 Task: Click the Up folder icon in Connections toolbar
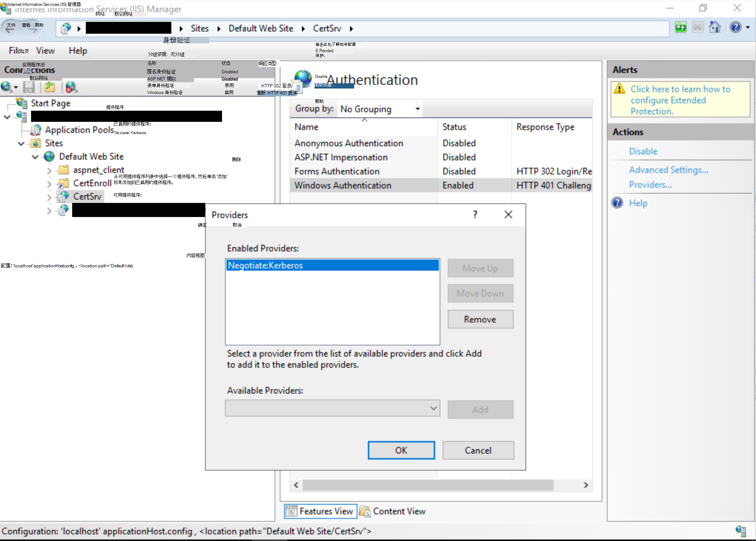tap(50, 87)
